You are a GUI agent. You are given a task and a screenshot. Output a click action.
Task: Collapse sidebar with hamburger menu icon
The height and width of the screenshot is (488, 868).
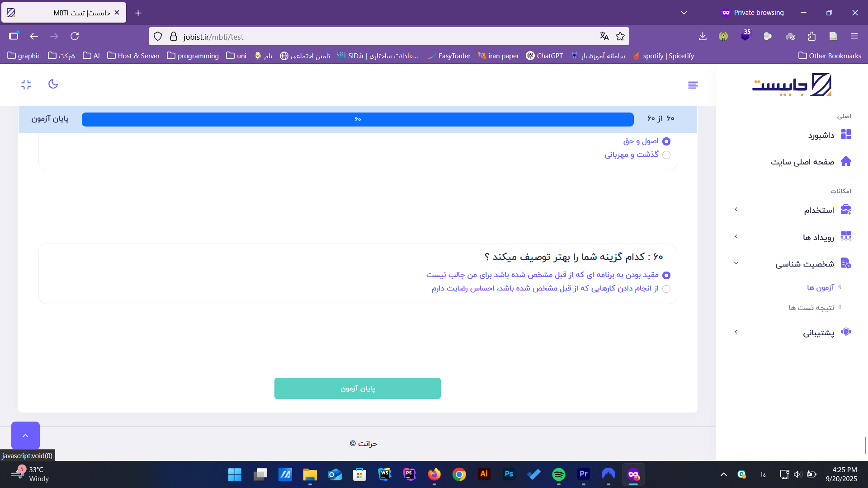tap(693, 85)
